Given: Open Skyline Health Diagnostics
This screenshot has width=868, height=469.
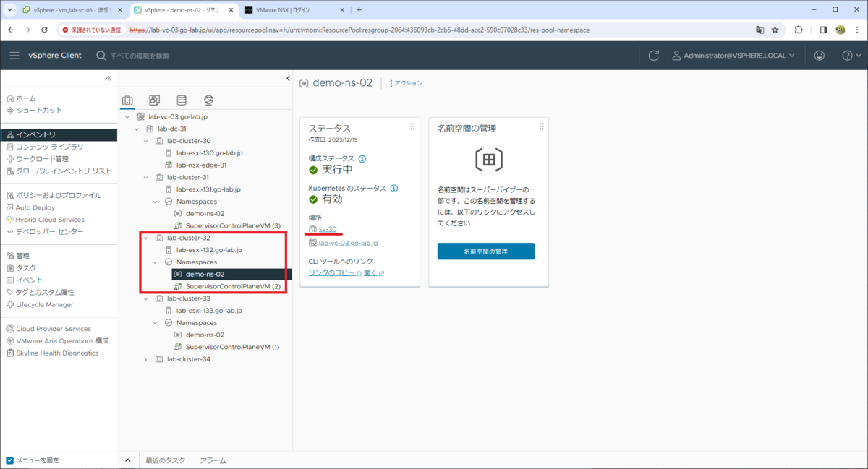Looking at the screenshot, I should click(x=59, y=353).
